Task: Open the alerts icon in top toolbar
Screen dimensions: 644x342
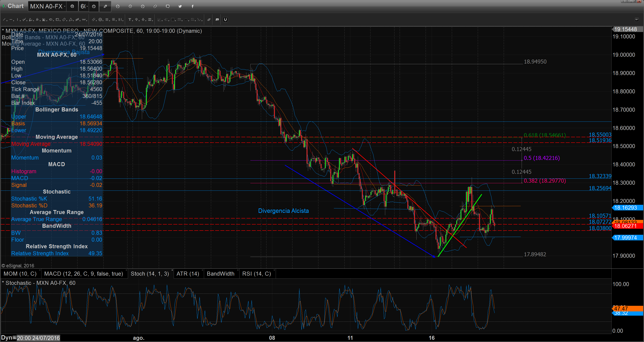Action: [x=143, y=6]
